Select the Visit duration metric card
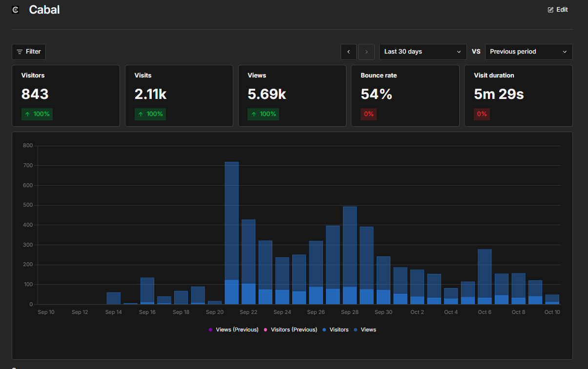This screenshot has height=369, width=588. (518, 96)
